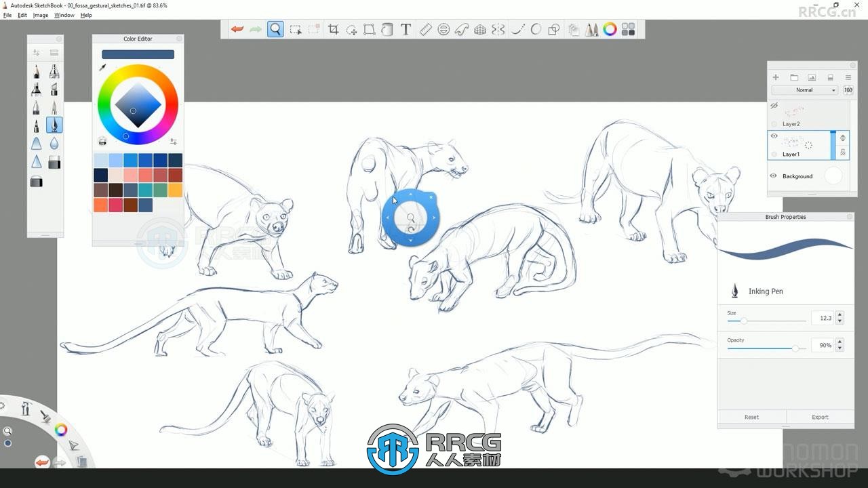Clear the layer with the eraser icon
This screenshot has height=488, width=868.
[x=830, y=78]
